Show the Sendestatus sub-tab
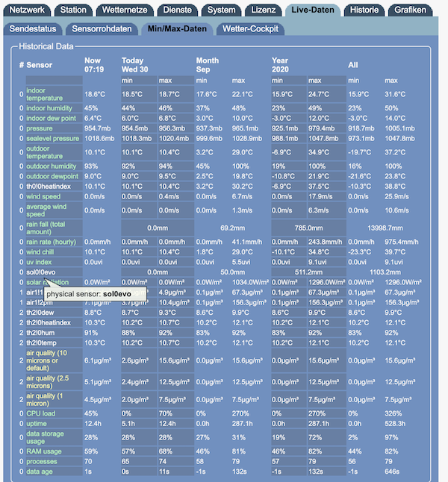 click(x=31, y=29)
